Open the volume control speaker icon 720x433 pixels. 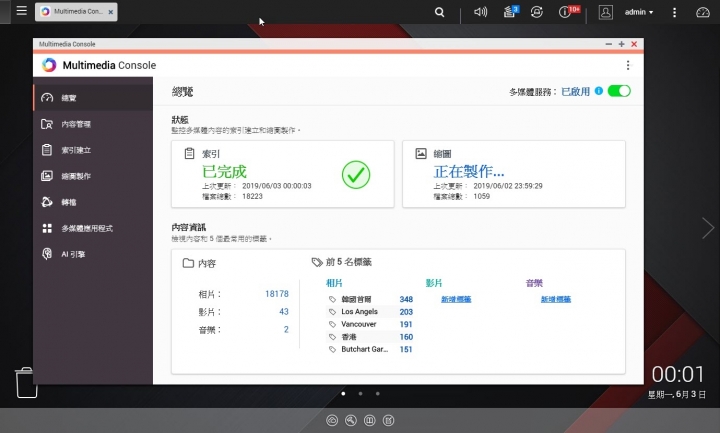(x=480, y=12)
